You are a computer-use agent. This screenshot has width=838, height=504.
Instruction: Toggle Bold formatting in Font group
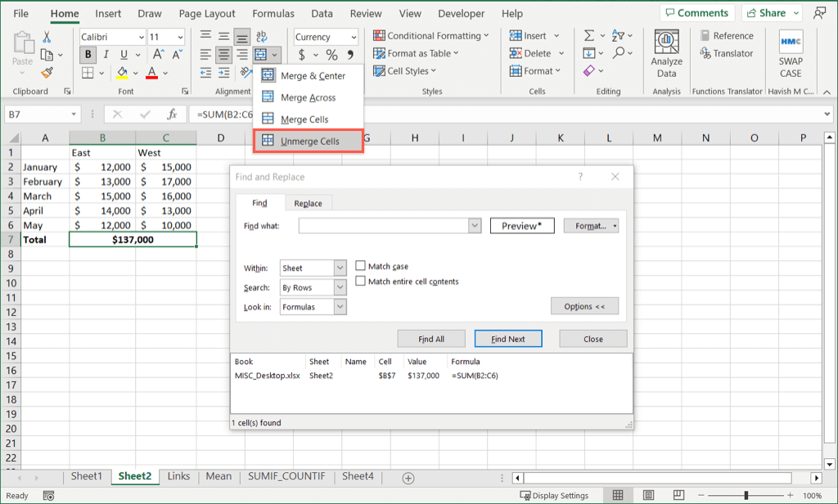(88, 55)
